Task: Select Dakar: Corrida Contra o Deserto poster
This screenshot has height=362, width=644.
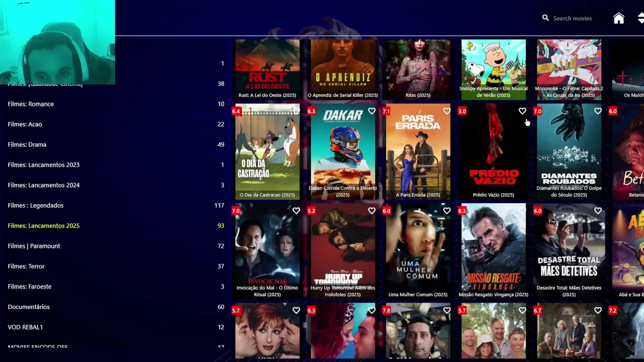Action: [x=343, y=151]
